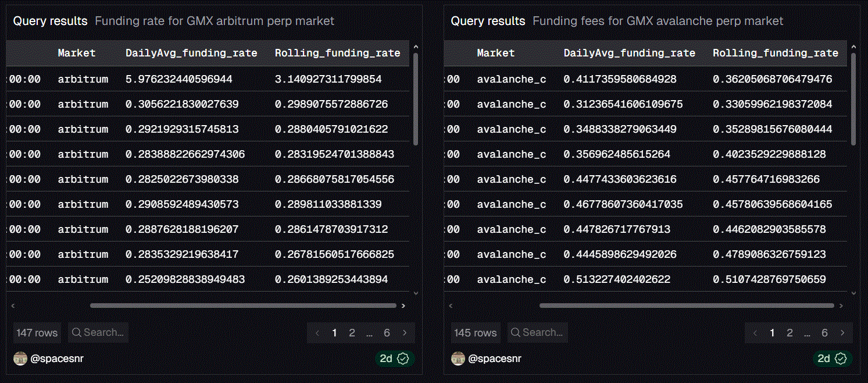Click scroll-up arrow of avalanche table
This screenshot has width=868, height=383.
(853, 47)
